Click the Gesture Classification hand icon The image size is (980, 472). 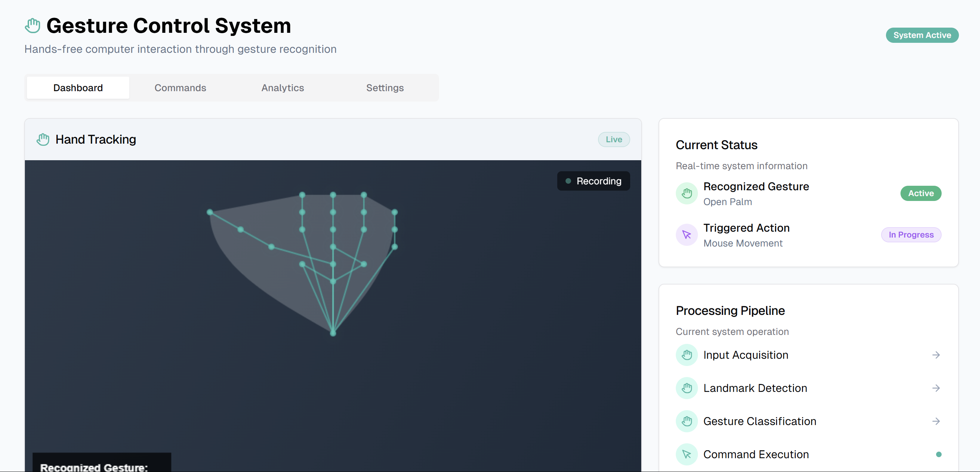687,421
